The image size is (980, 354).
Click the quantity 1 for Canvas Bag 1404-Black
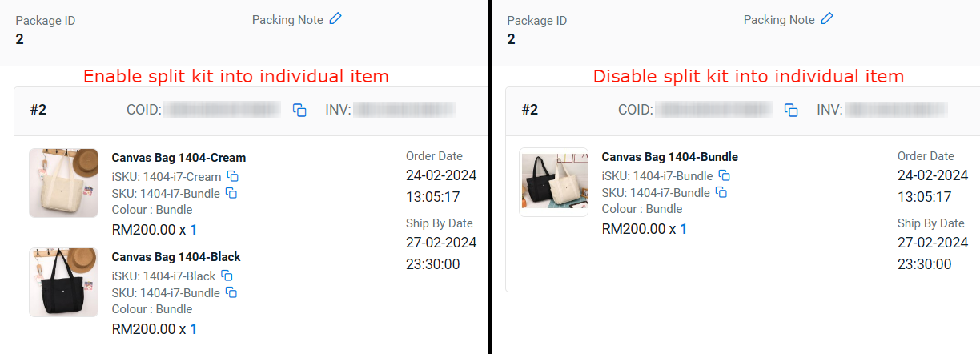193,329
